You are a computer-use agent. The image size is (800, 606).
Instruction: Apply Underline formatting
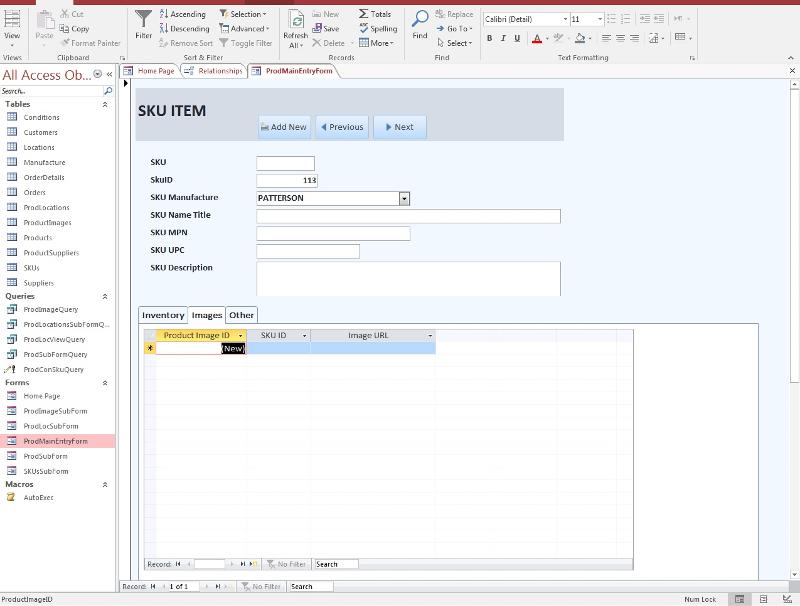(517, 38)
